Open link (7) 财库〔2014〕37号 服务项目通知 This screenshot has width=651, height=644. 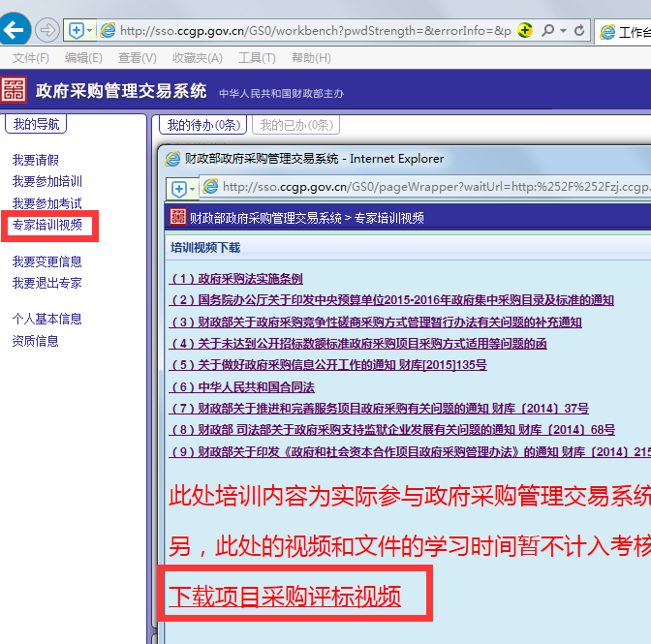[379, 409]
